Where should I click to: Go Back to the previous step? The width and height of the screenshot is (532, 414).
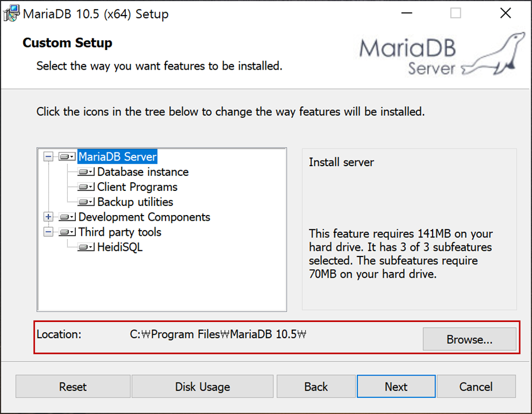pos(316,386)
